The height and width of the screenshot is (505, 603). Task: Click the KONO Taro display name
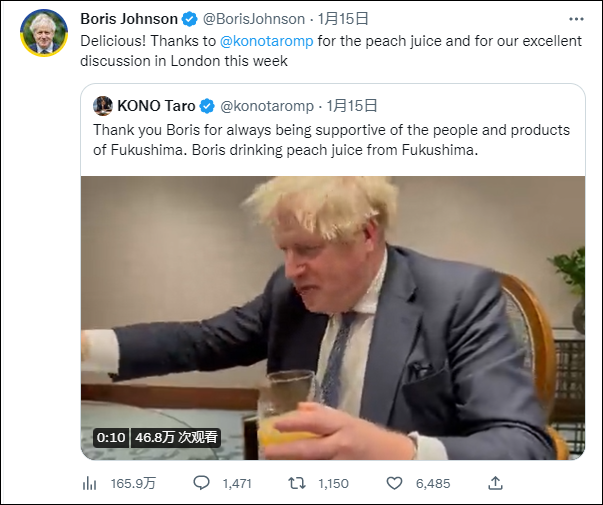point(156,105)
